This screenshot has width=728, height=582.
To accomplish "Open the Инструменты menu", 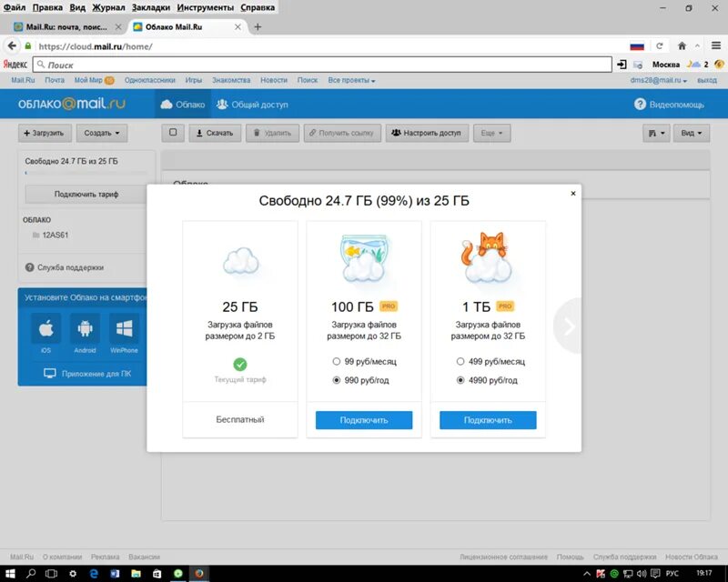I will (x=206, y=7).
